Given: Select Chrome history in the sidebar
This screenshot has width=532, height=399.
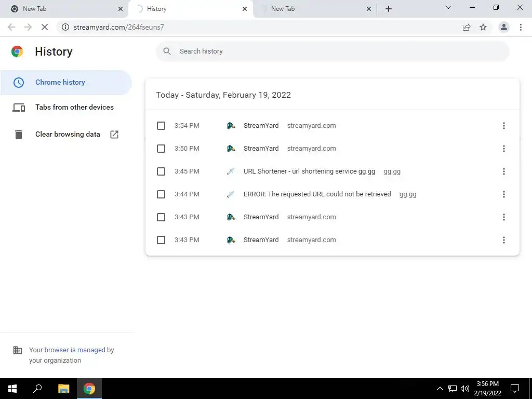Looking at the screenshot, I should click(x=66, y=83).
